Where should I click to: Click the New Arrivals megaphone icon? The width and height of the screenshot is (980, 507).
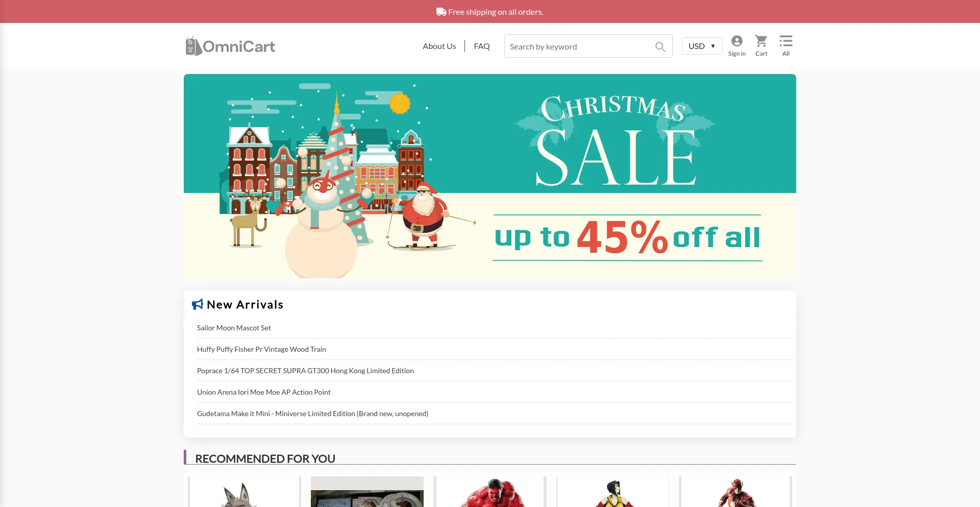point(198,304)
